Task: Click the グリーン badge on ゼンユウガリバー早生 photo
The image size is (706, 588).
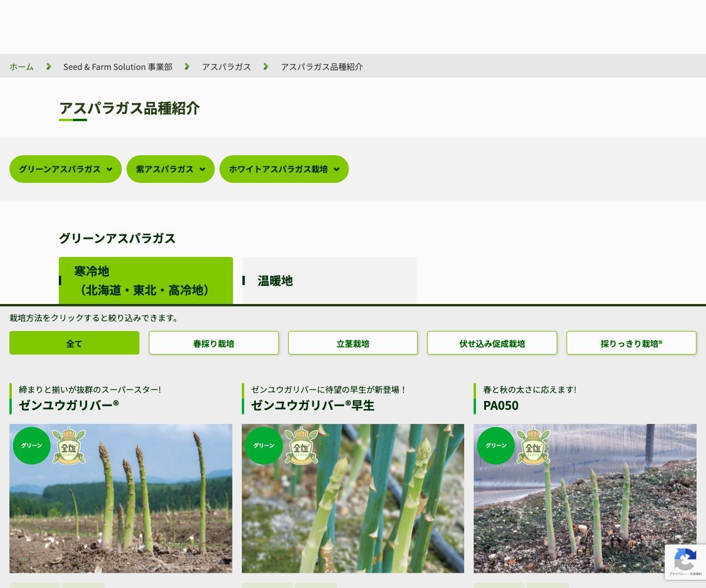Action: [x=264, y=446]
